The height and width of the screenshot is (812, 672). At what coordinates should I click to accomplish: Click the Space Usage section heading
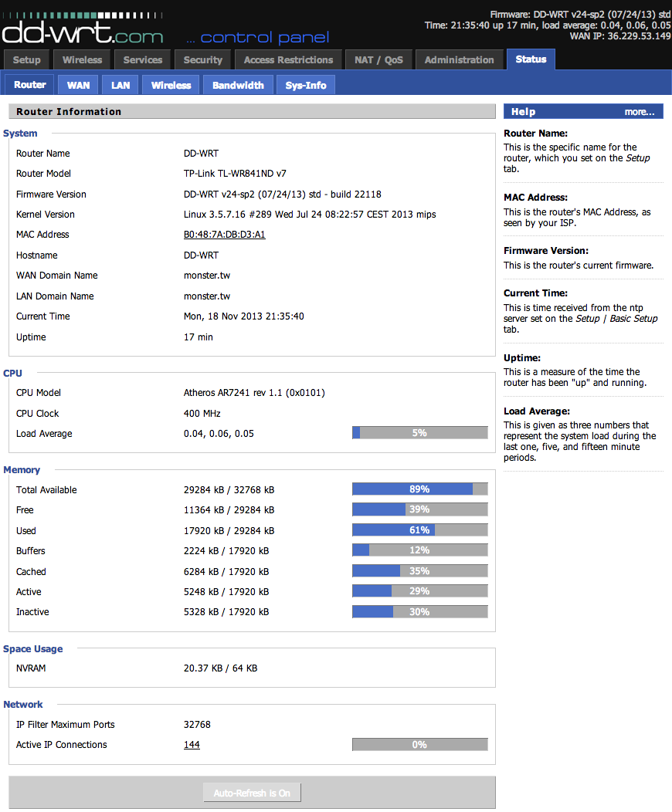click(x=33, y=649)
